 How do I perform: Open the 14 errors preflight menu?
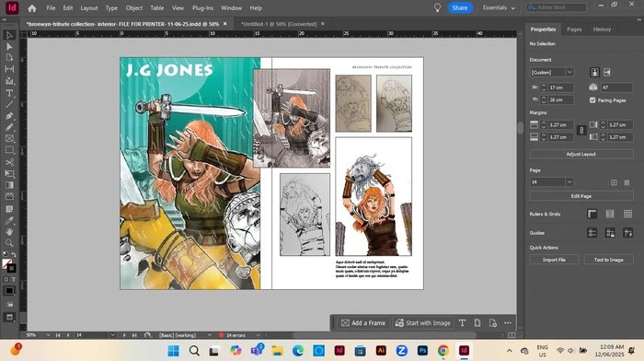(x=258, y=335)
